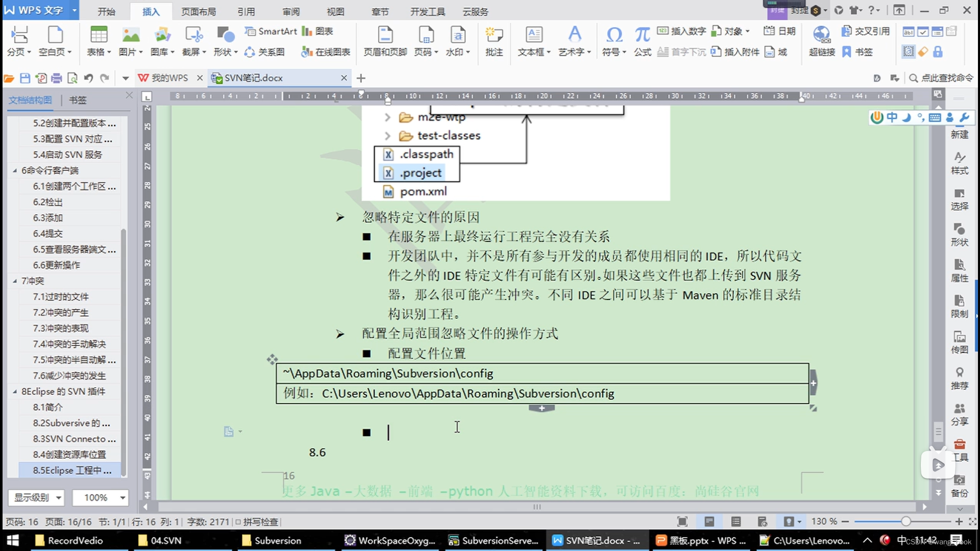
Task: Add a watermark with 水印
Action: 457,41
